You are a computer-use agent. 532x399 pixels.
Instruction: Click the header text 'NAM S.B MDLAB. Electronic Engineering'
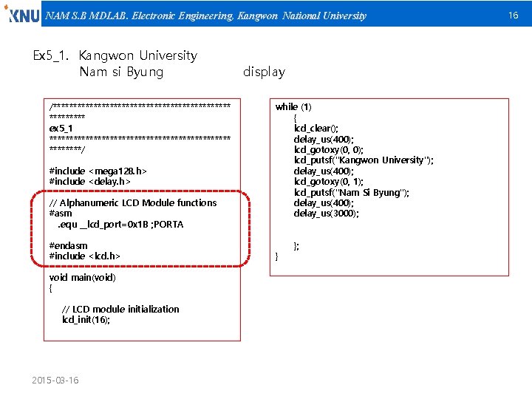coord(139,16)
